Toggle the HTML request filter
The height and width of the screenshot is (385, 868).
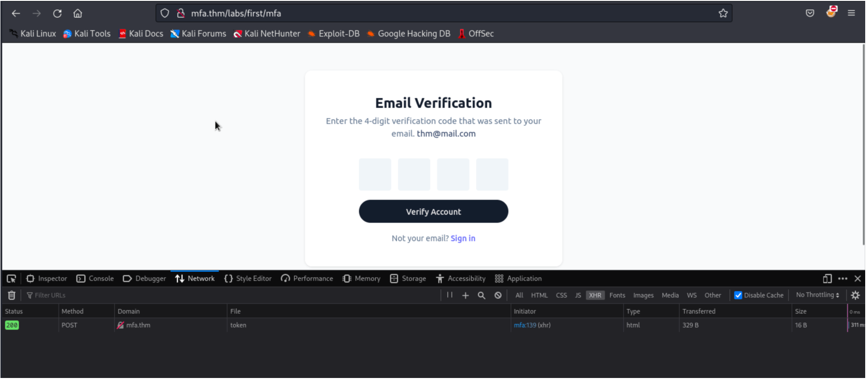[540, 296]
